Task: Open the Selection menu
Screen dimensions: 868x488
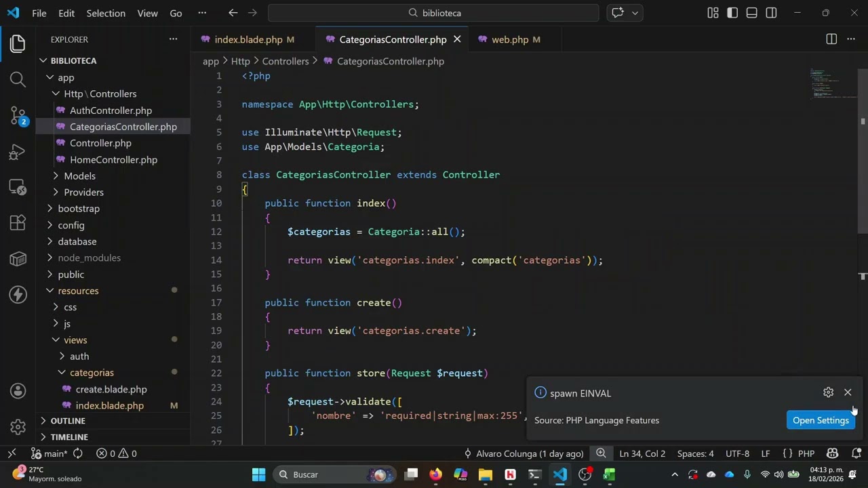Action: (106, 13)
